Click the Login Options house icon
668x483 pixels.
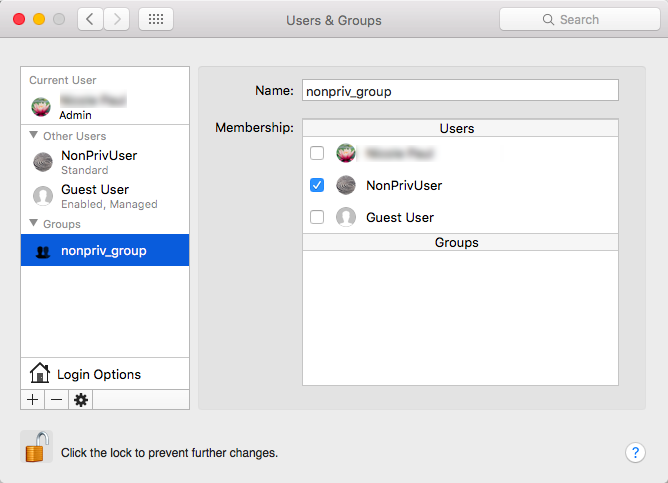pyautogui.click(x=40, y=374)
